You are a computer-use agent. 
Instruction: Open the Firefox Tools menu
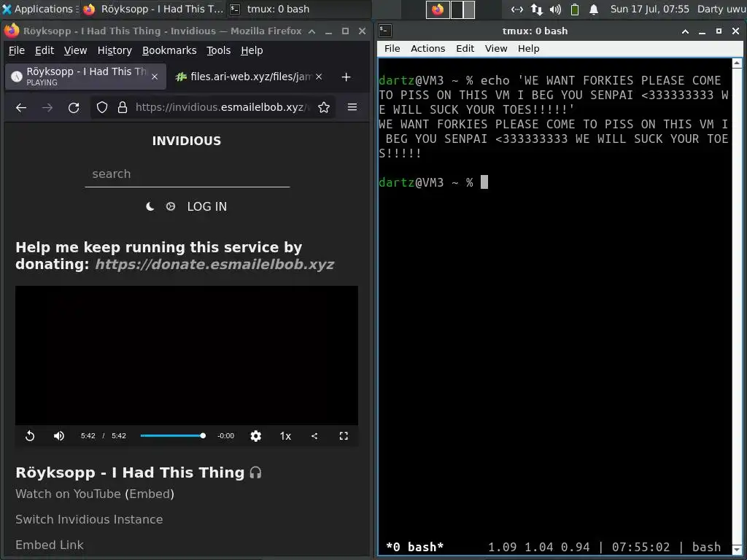coord(218,50)
